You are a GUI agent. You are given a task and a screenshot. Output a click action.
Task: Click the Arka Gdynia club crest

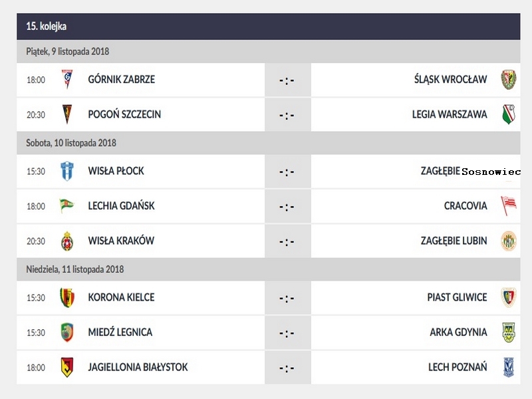tap(508, 332)
